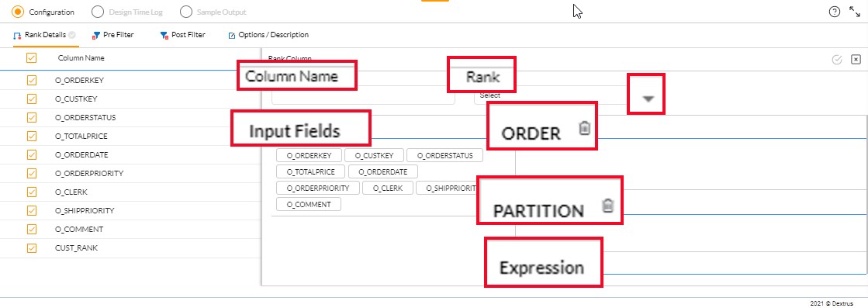Select the Design Time Log radio button
This screenshot has height=308, width=868.
click(x=98, y=12)
